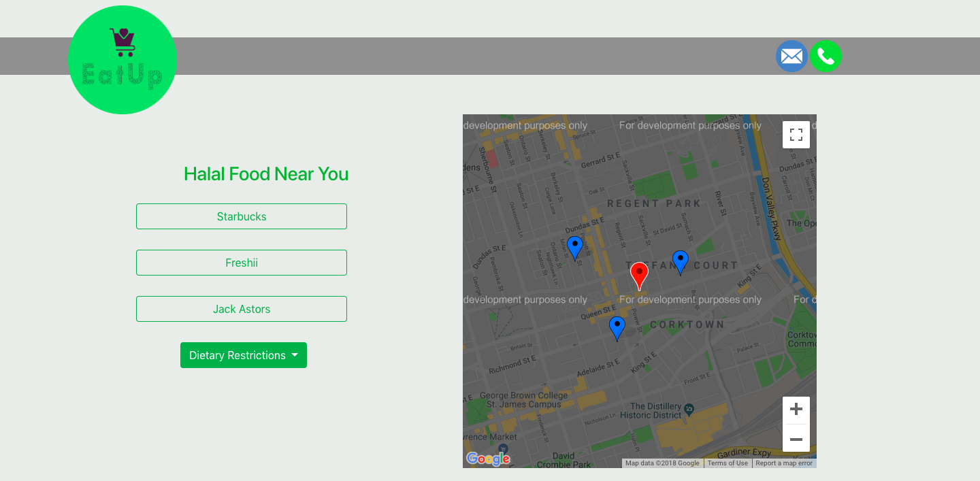This screenshot has width=980, height=481.
Task: Choose the Freshii restaurant button
Action: (x=242, y=263)
